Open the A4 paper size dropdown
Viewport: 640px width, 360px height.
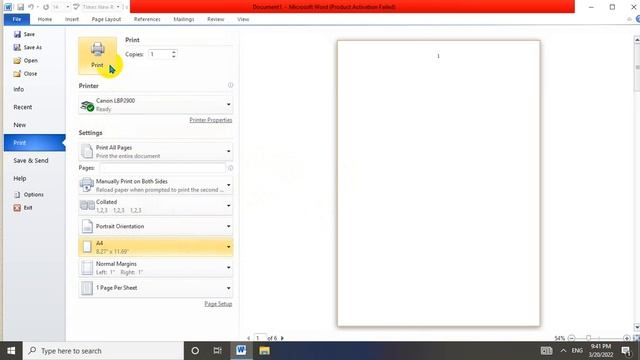tap(156, 247)
